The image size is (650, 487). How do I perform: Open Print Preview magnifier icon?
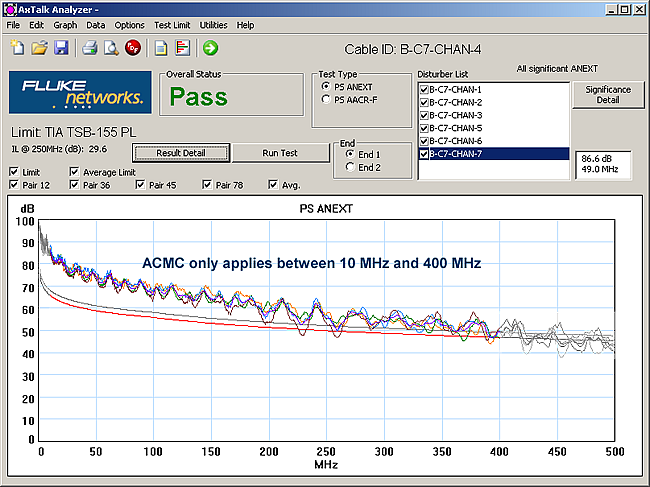point(111,48)
